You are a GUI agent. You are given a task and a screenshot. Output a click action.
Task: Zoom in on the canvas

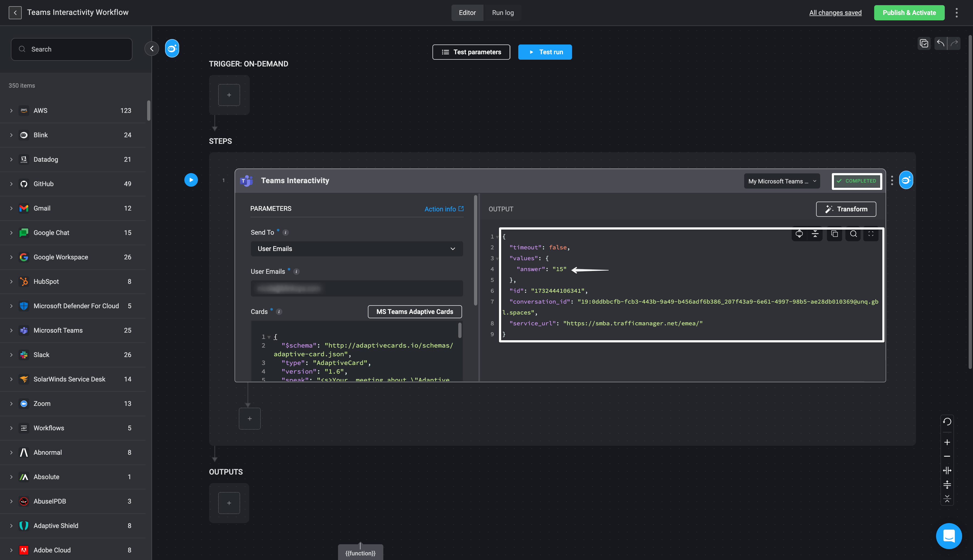[947, 442]
